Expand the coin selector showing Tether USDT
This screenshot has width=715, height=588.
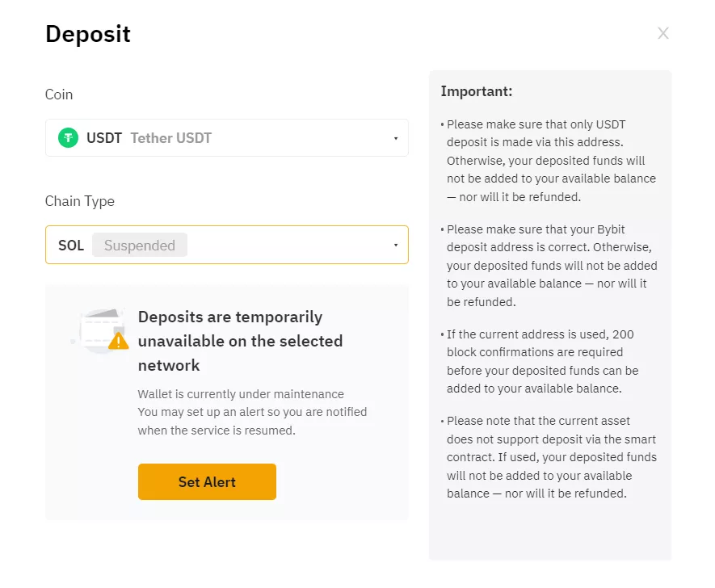click(226, 137)
